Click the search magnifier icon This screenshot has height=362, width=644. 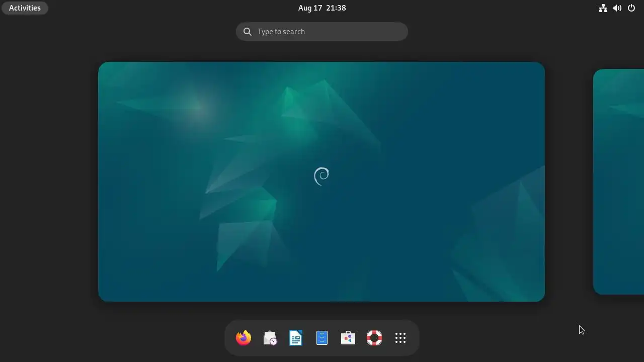click(248, 32)
